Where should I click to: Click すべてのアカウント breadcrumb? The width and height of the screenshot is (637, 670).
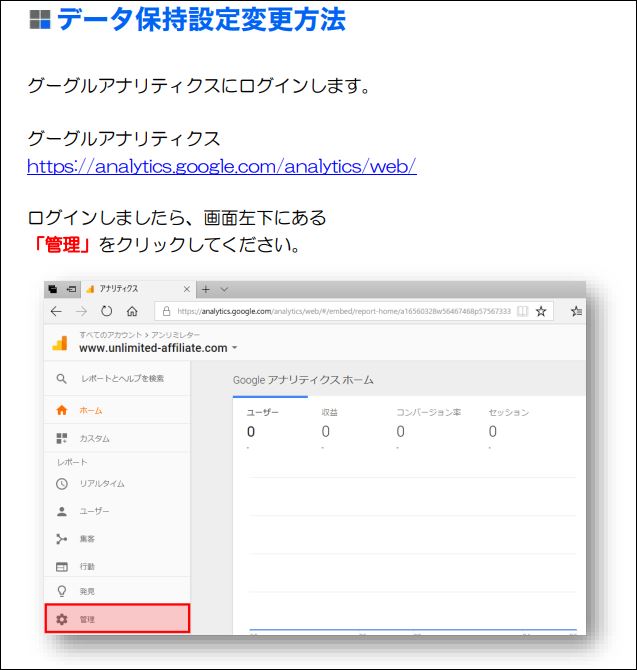pyautogui.click(x=110, y=335)
